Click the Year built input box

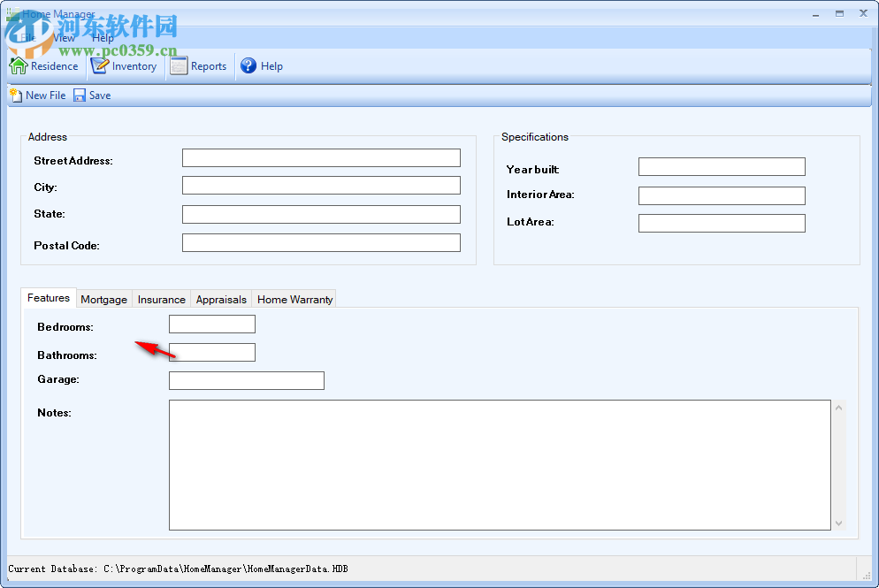pyautogui.click(x=721, y=166)
